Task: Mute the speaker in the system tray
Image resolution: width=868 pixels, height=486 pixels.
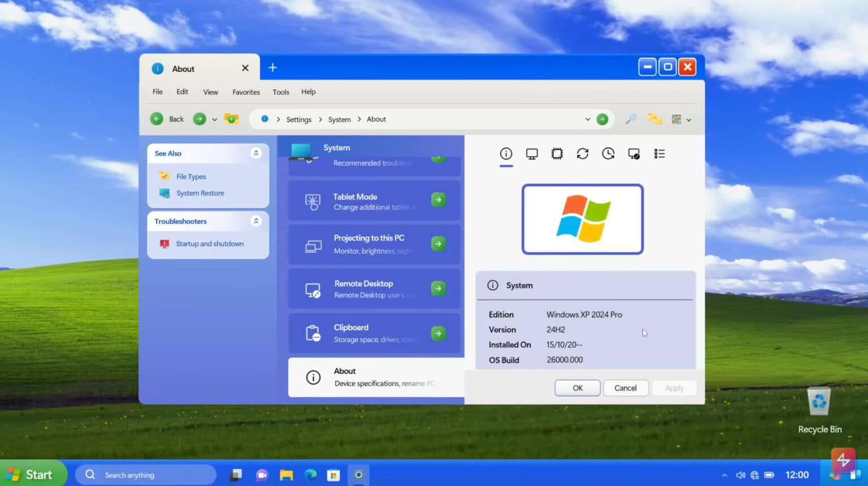Action: click(x=741, y=475)
